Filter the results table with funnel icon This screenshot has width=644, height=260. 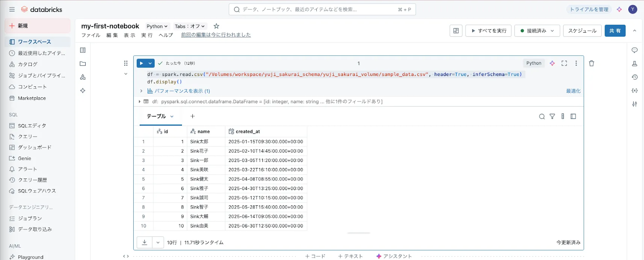552,117
